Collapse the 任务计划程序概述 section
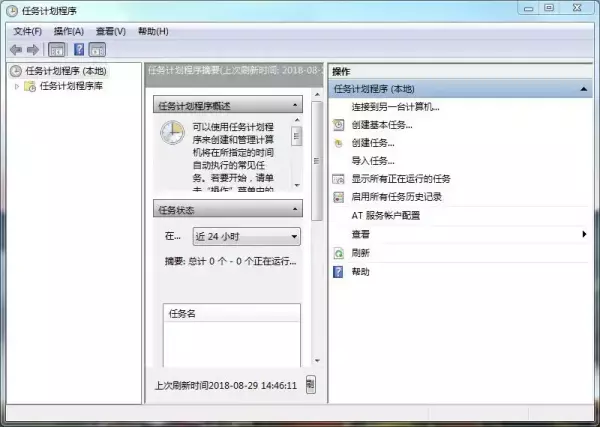The height and width of the screenshot is (427, 600). pyautogui.click(x=295, y=105)
